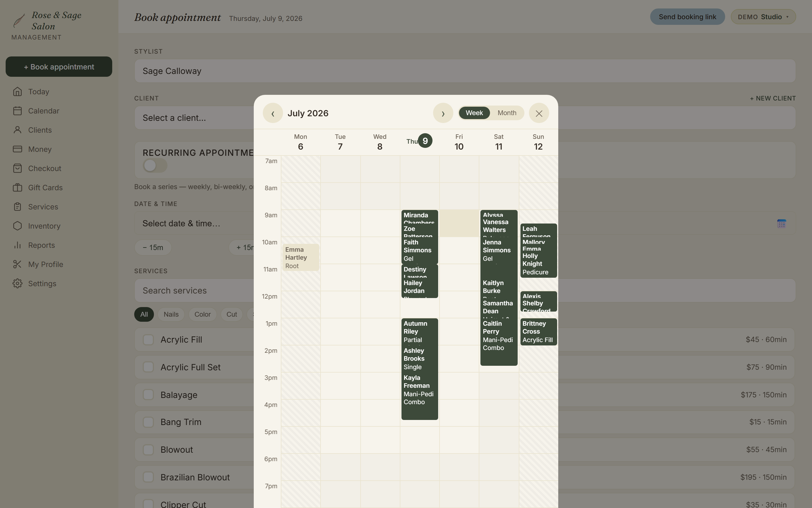Go to previous week with left chevron
The height and width of the screenshot is (508, 812).
[x=273, y=113]
